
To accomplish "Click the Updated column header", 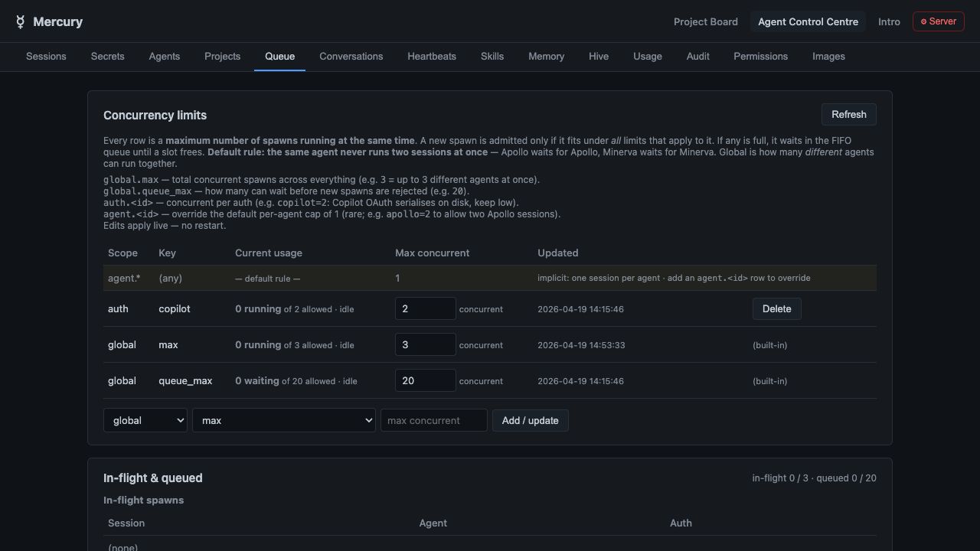I will (558, 253).
